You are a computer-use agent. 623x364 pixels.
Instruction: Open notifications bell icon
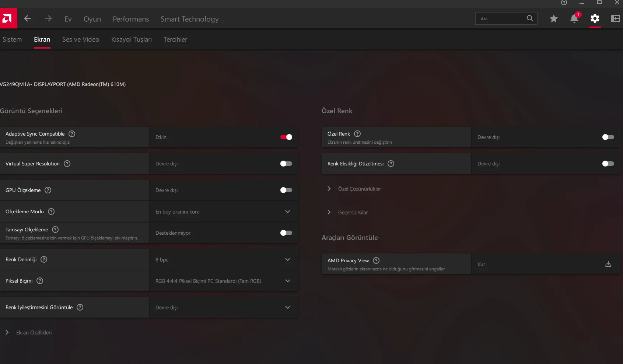click(574, 18)
